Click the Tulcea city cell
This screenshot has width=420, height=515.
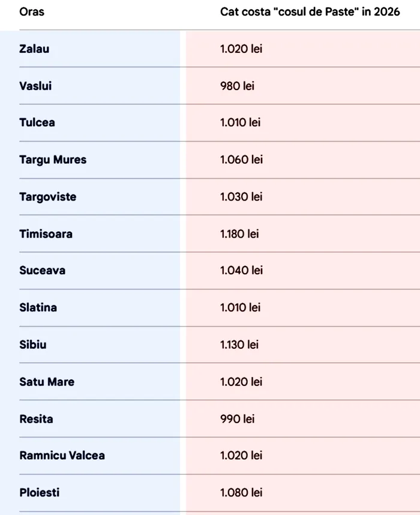[x=37, y=122]
